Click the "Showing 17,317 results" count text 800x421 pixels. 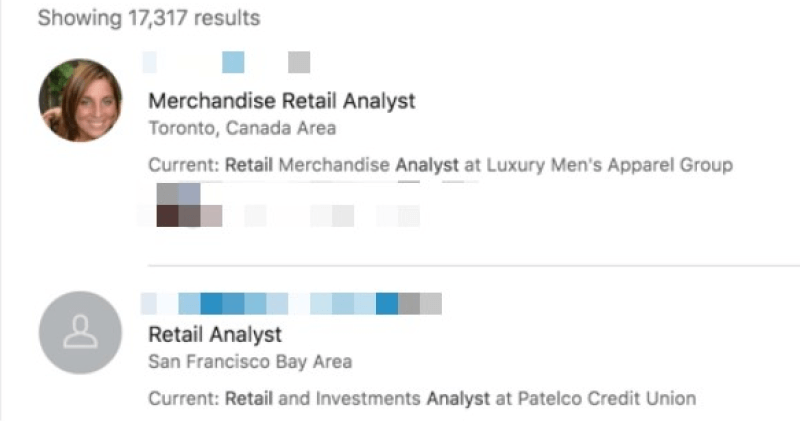[149, 18]
